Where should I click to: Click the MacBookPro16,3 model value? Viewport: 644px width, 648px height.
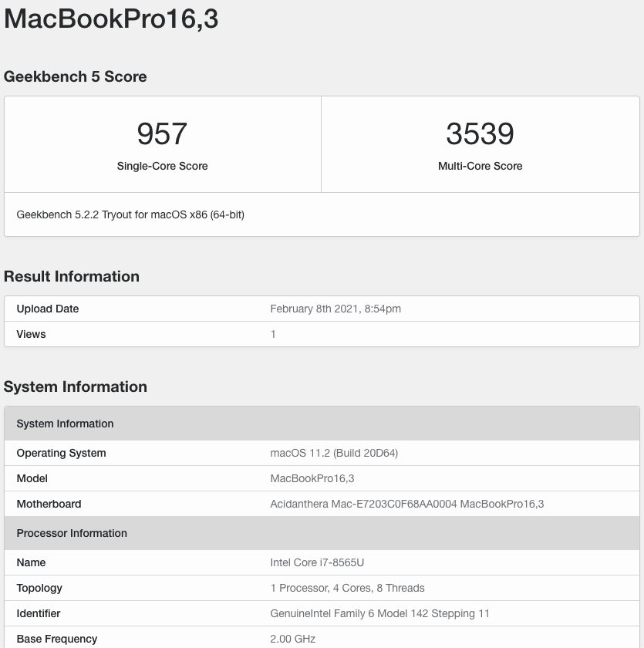coord(312,478)
